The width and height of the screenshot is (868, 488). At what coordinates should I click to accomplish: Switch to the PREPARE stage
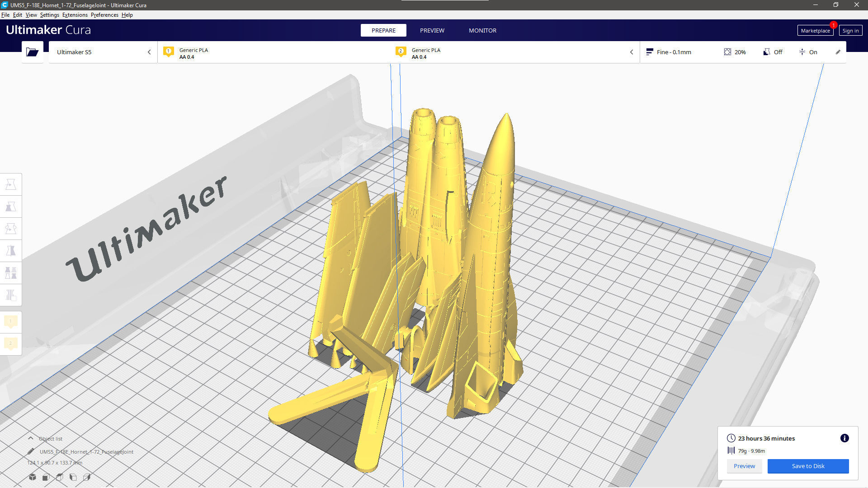[383, 30]
